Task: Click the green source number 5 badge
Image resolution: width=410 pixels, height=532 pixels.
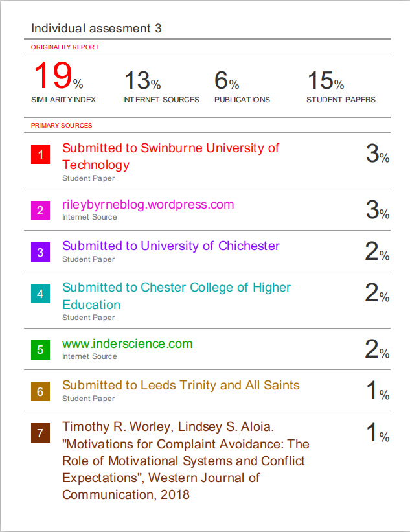Action: 40,350
